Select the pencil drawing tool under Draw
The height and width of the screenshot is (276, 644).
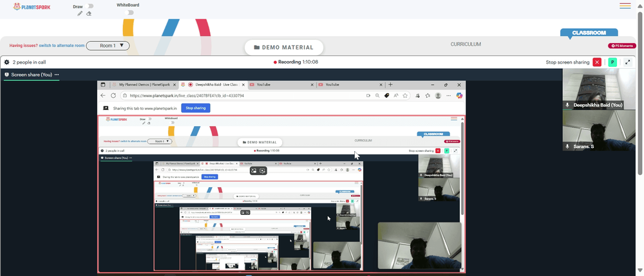[80, 14]
